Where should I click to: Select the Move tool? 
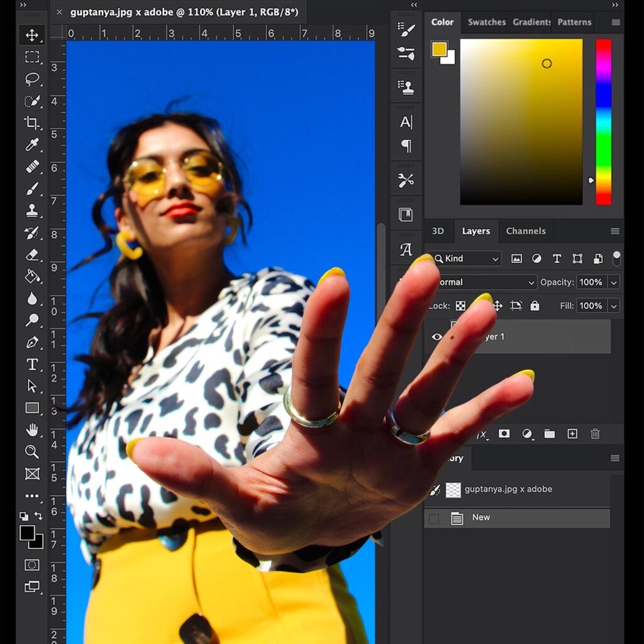coord(32,35)
